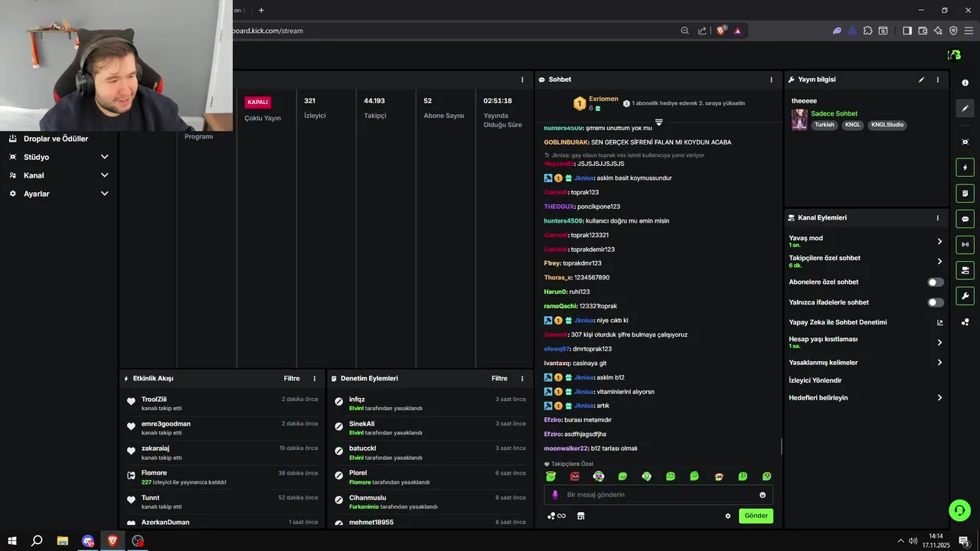The image size is (980, 551).
Task: Click the shop icon below the message box
Action: 580,516
